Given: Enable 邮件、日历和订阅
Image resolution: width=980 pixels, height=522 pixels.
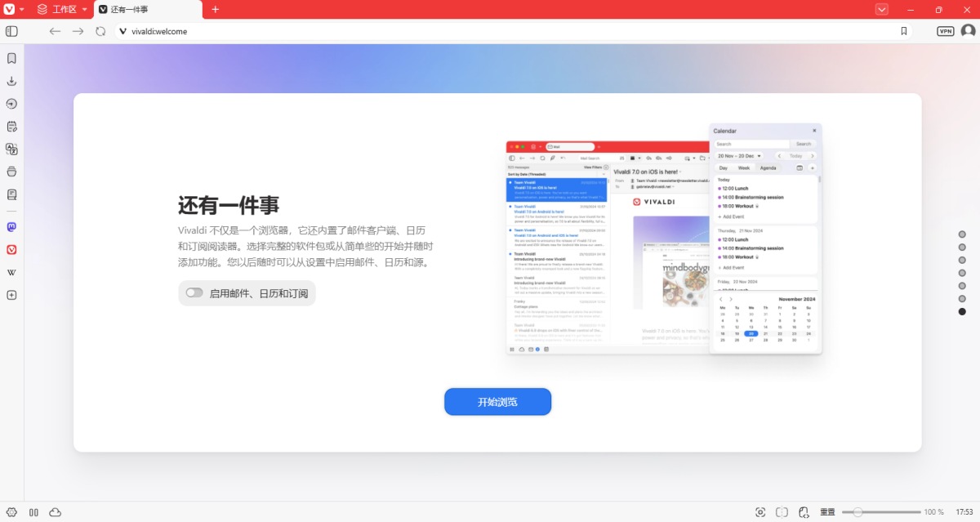Looking at the screenshot, I should pyautogui.click(x=194, y=292).
